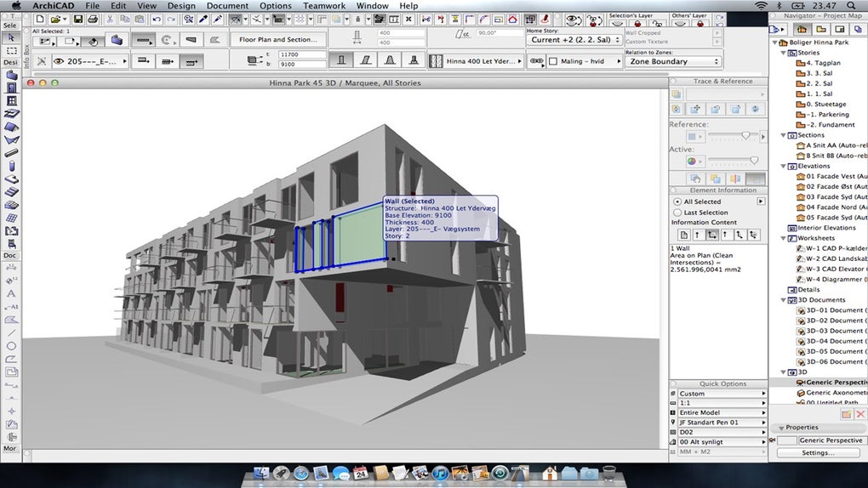Viewport: 868px width, 488px height.
Task: Click the Reference transparency slider handle
Action: point(745,136)
